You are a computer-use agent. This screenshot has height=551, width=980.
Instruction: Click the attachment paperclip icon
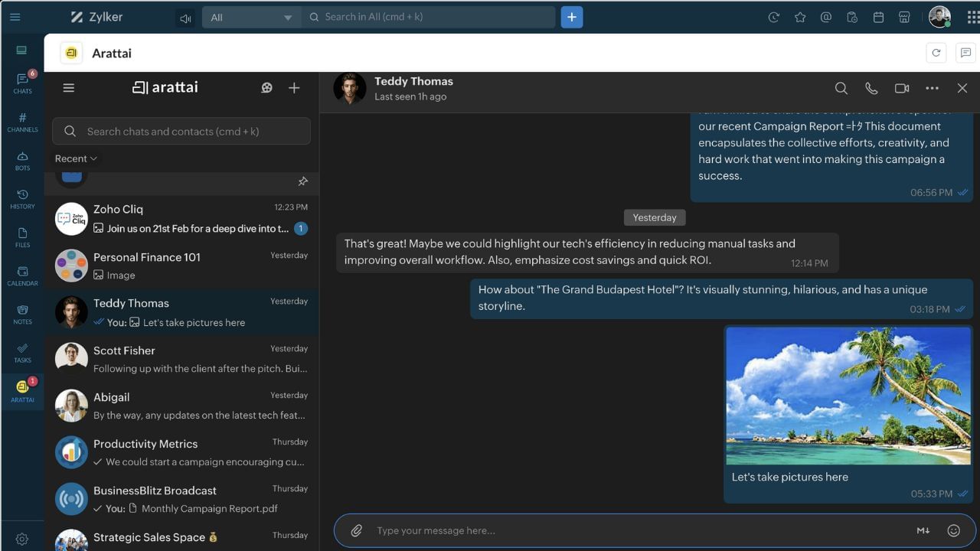[x=356, y=530]
